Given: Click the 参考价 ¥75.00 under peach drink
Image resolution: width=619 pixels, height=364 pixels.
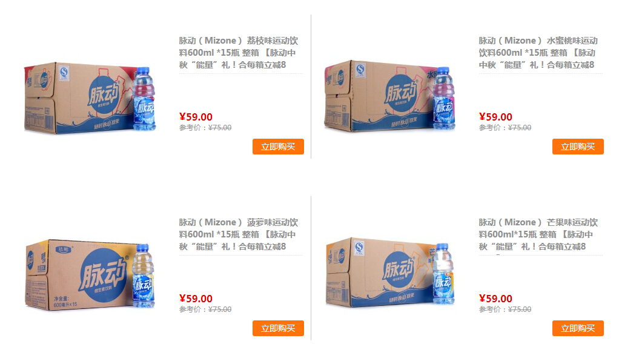Looking at the screenshot, I should tap(505, 128).
